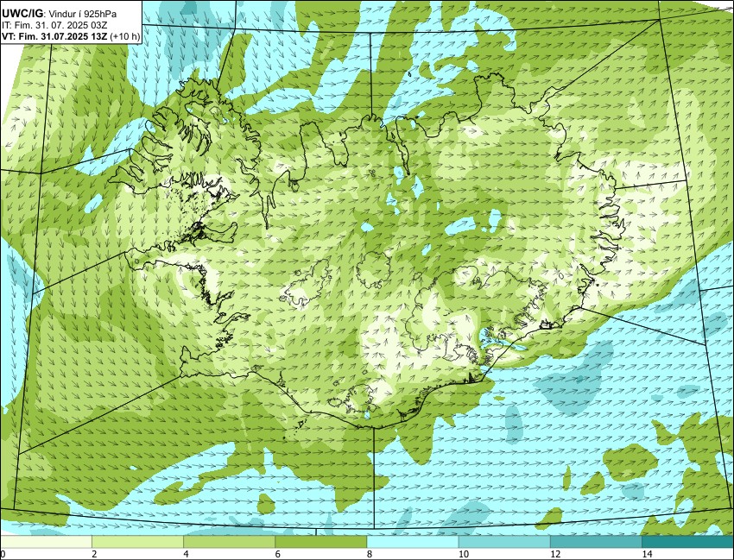The width and height of the screenshot is (734, 560).
Task: Click the legend scale label '10'
Action: (x=463, y=554)
